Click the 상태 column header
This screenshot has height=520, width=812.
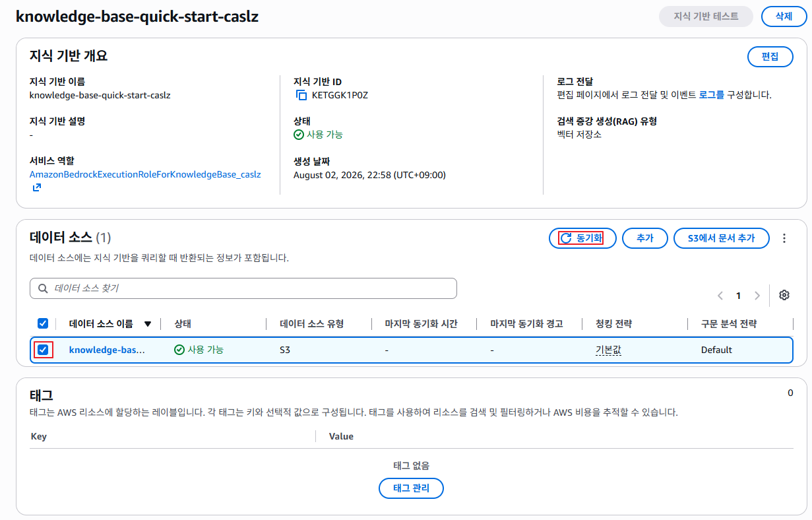(183, 324)
